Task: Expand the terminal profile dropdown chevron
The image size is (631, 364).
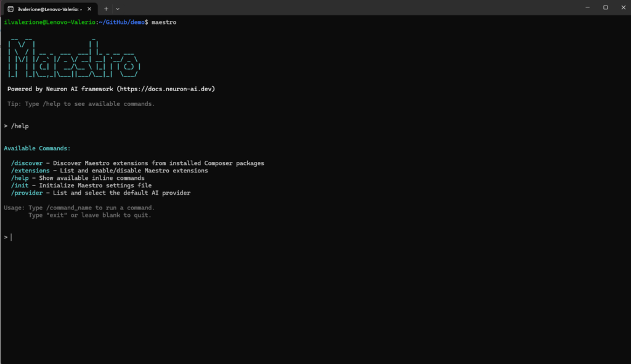Action: [118, 9]
